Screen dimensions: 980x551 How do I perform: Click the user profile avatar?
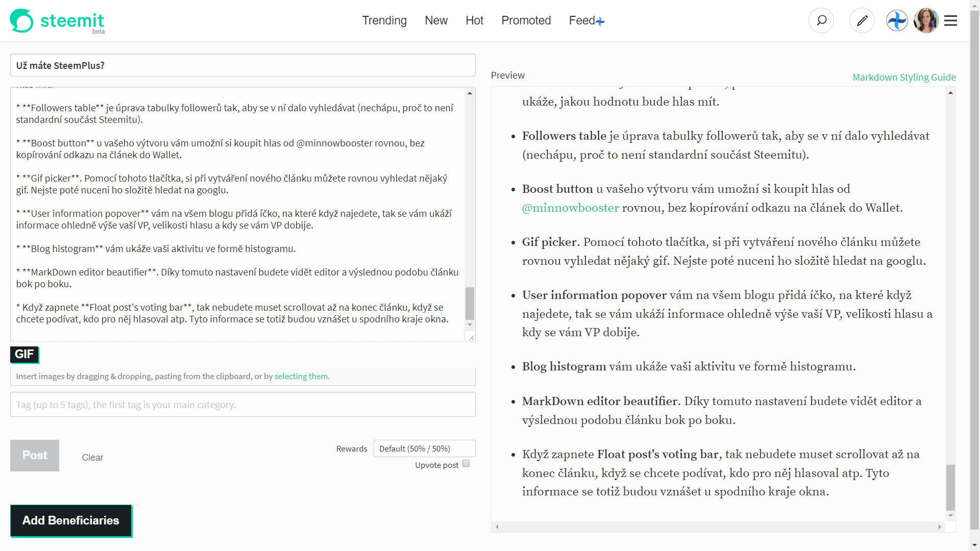point(926,20)
